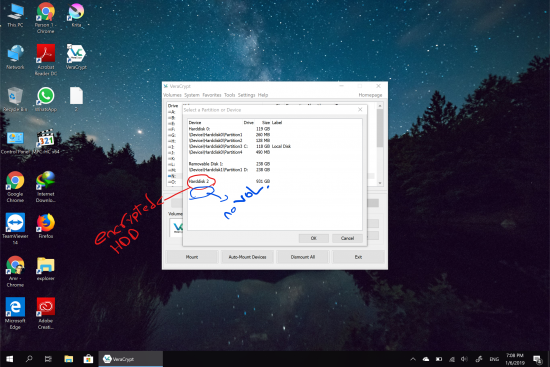Open This PC desktop icon
This screenshot has width=550, height=367.
(15, 16)
